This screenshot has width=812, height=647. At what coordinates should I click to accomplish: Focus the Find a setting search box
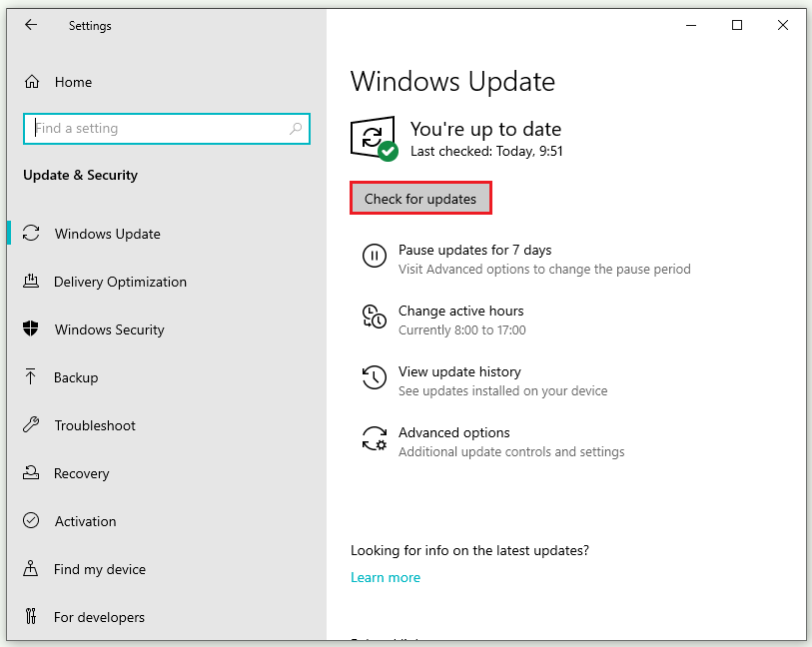coord(167,129)
